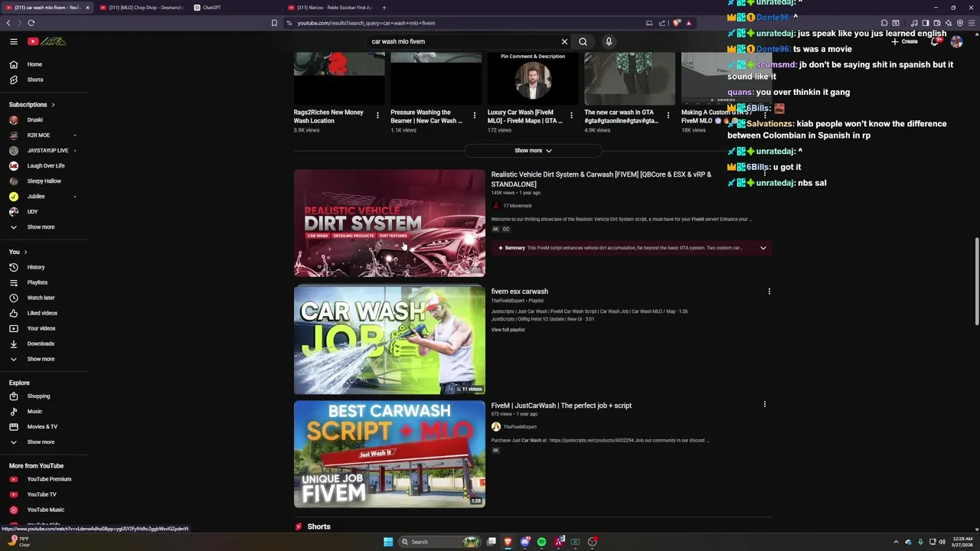This screenshot has width=980, height=551.
Task: Open the Dirt System video thumbnail
Action: pyautogui.click(x=390, y=223)
